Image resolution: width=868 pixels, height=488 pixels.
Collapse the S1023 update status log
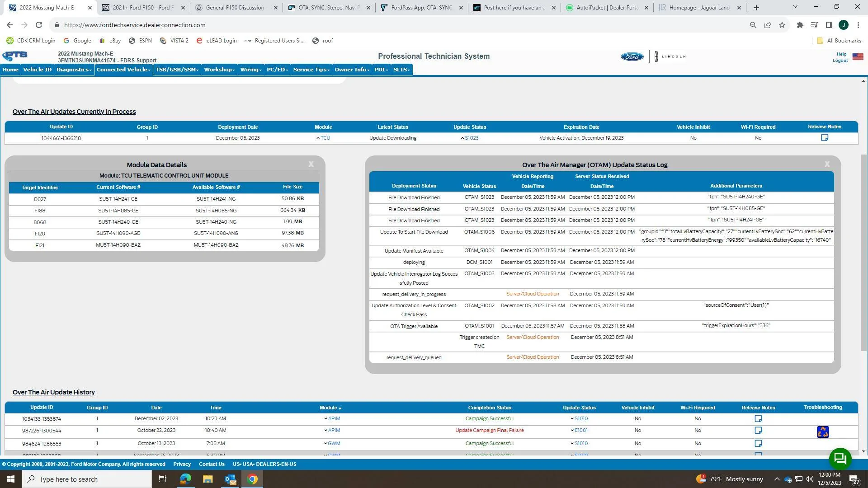click(x=470, y=138)
